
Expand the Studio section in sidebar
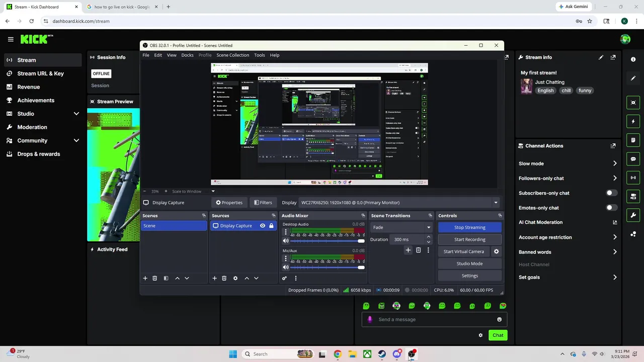pyautogui.click(x=76, y=114)
